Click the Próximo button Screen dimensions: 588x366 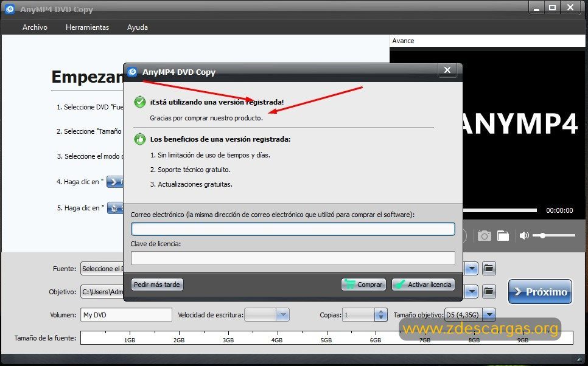540,291
